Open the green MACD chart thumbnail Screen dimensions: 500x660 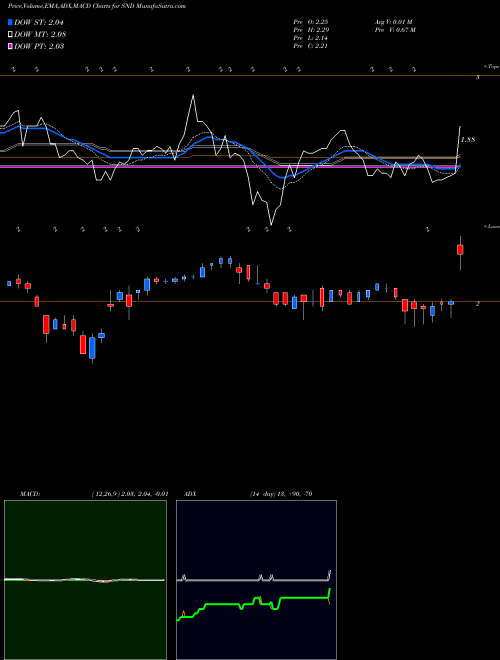click(85, 580)
